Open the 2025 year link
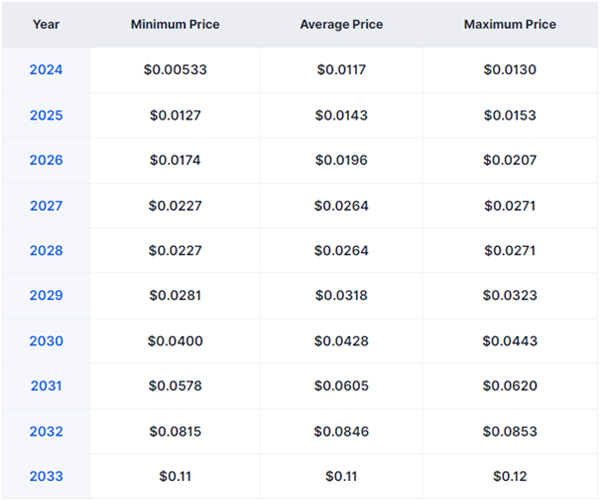600x500 pixels. (46, 115)
